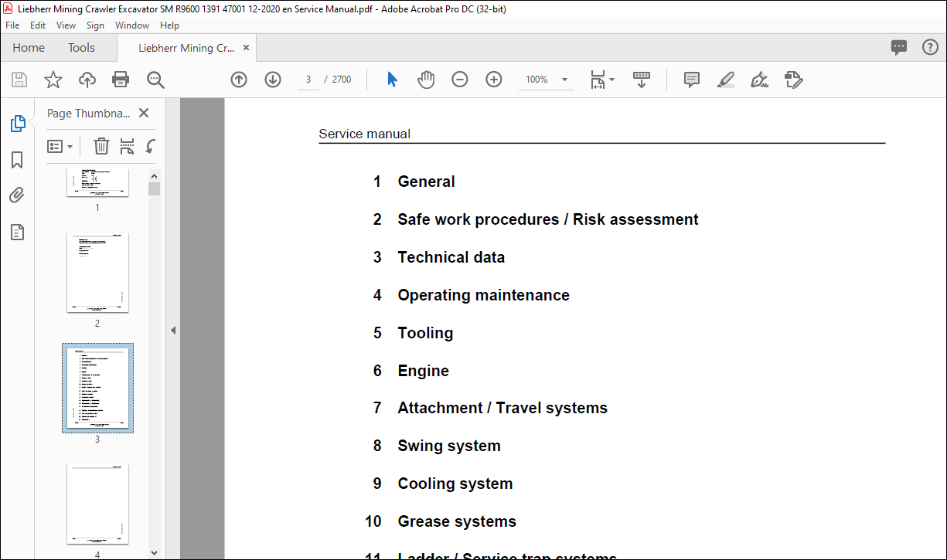Open the Help question mark icon
This screenshot has height=560, width=947.
tap(930, 47)
